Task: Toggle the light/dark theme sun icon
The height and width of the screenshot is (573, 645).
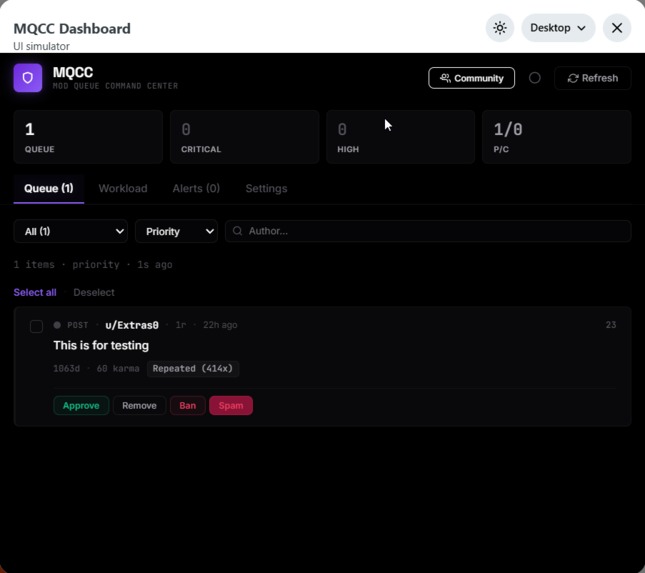Action: (x=500, y=28)
